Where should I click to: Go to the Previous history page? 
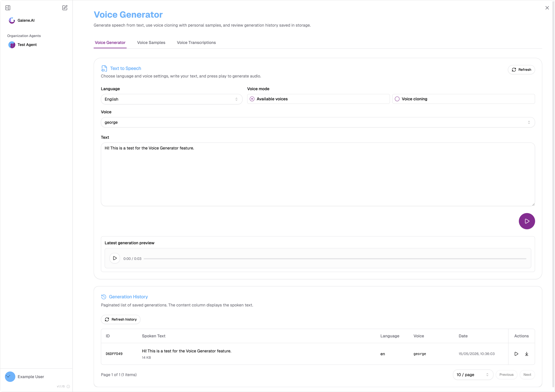[506, 375]
